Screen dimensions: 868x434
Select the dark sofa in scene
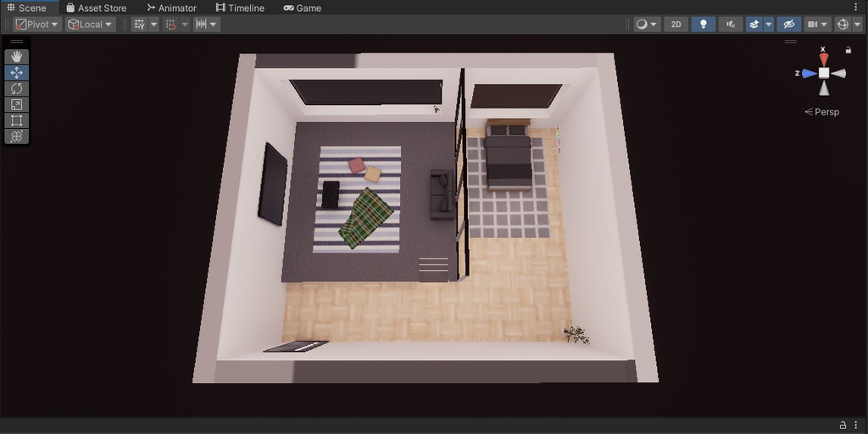[x=442, y=194]
